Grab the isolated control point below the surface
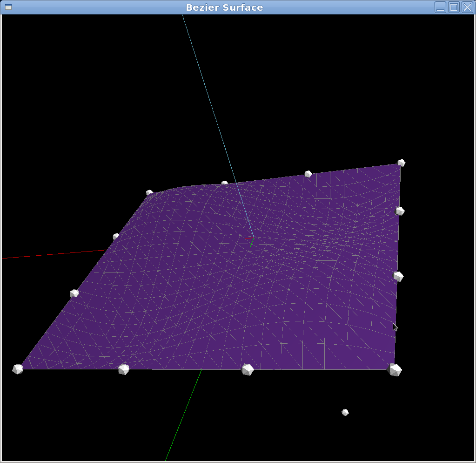The width and height of the screenshot is (476, 463). (x=345, y=412)
